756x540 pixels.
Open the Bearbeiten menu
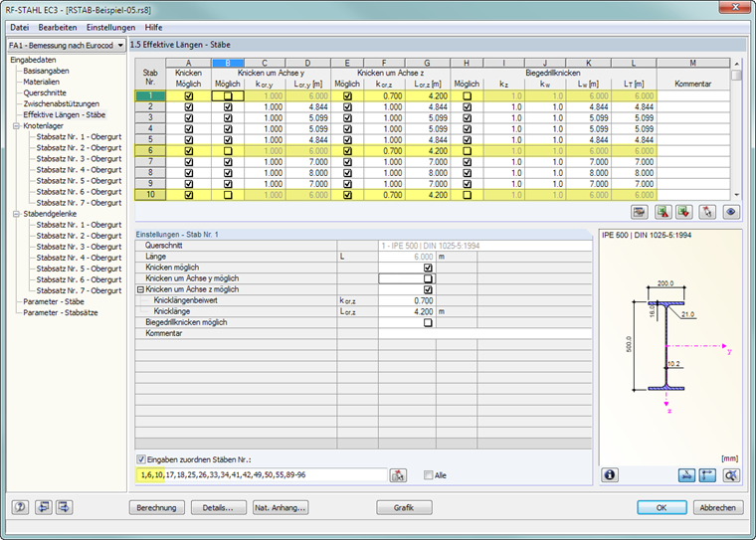59,27
